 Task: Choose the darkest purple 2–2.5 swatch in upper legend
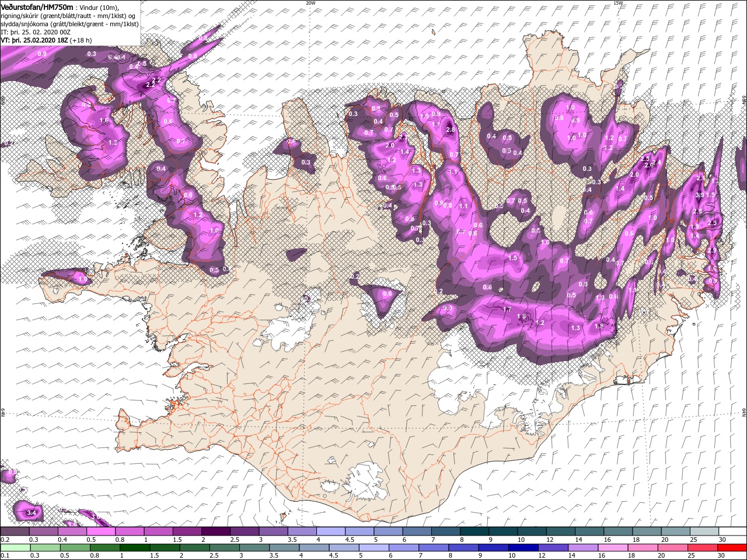215,531
